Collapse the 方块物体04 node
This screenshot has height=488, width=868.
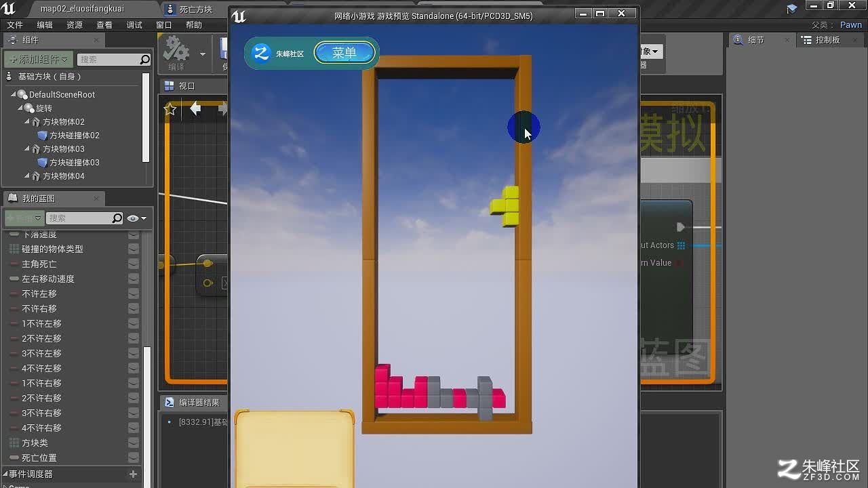[x=27, y=176]
